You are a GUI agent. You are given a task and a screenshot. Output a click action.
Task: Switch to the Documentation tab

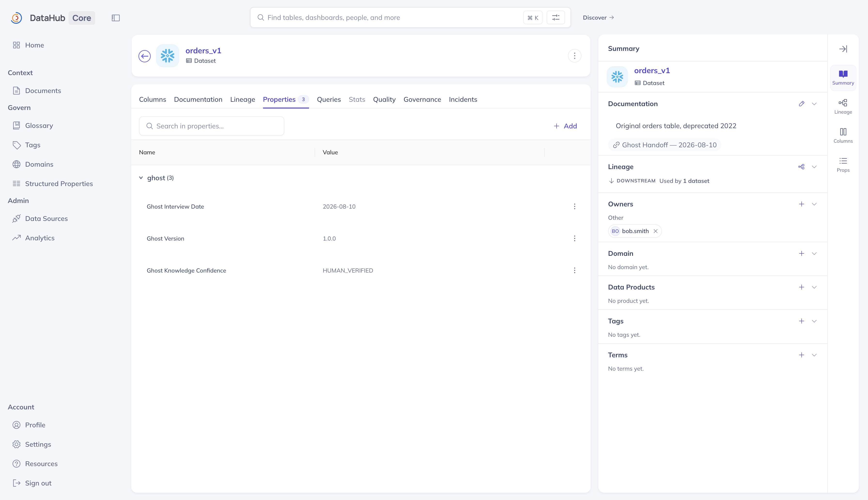pyautogui.click(x=198, y=99)
